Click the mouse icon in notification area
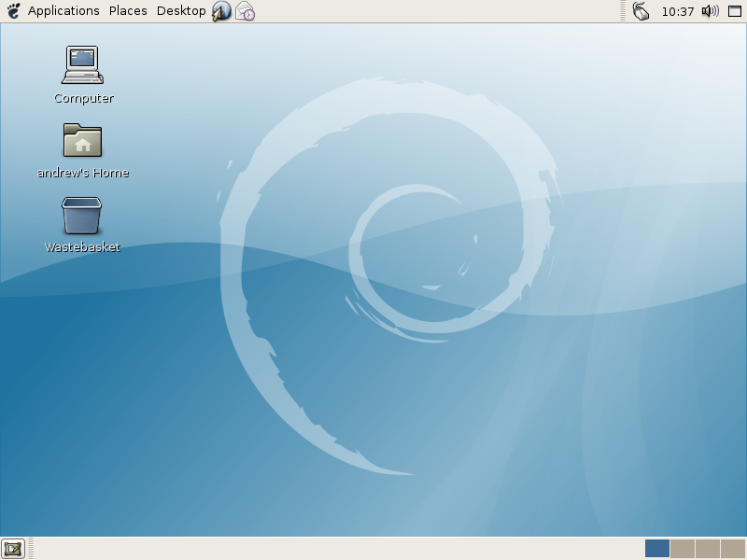Image resolution: width=747 pixels, height=560 pixels. 641,11
